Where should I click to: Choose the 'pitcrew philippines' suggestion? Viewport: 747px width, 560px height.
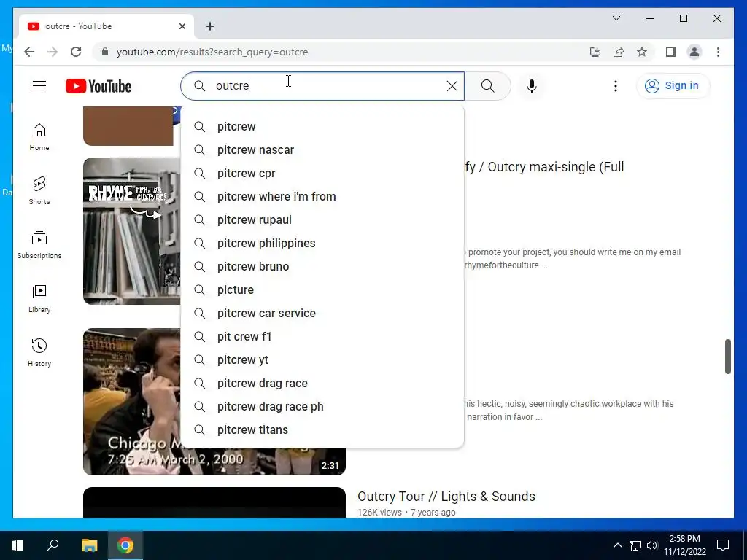click(322, 244)
